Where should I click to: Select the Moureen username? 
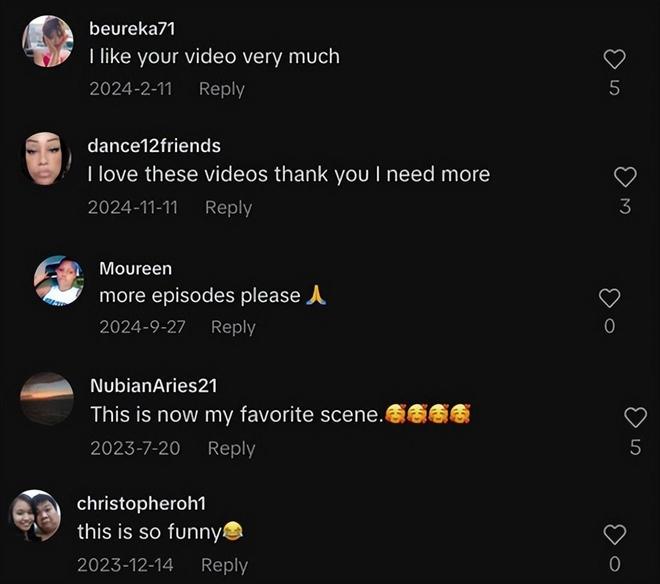pyautogui.click(x=136, y=269)
